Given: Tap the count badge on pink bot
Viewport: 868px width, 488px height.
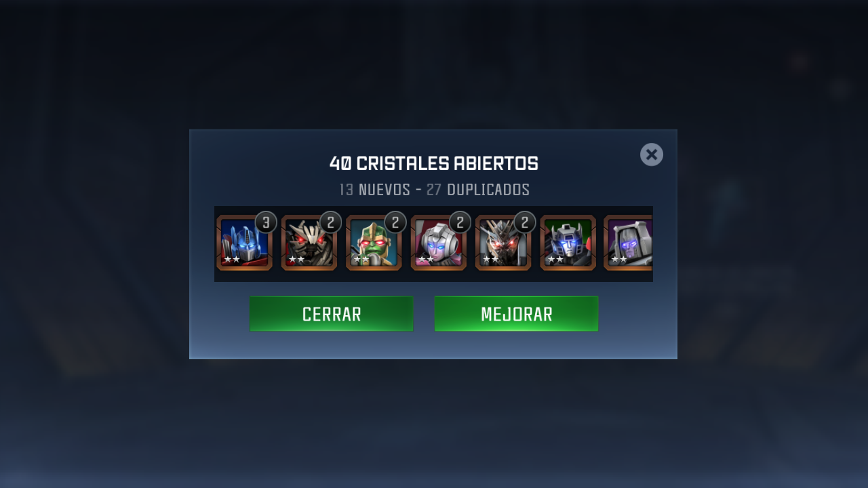Looking at the screenshot, I should click(x=460, y=222).
